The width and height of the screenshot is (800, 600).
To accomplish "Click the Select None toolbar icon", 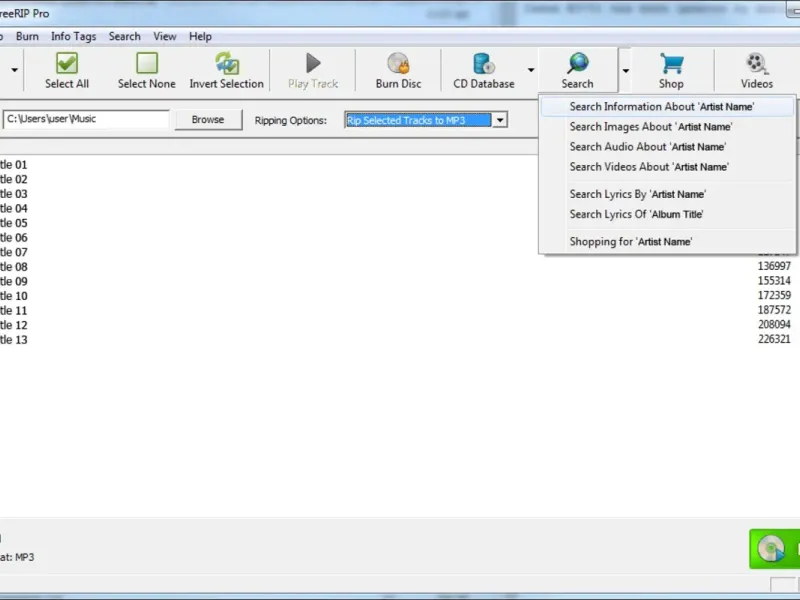I will pos(147,63).
